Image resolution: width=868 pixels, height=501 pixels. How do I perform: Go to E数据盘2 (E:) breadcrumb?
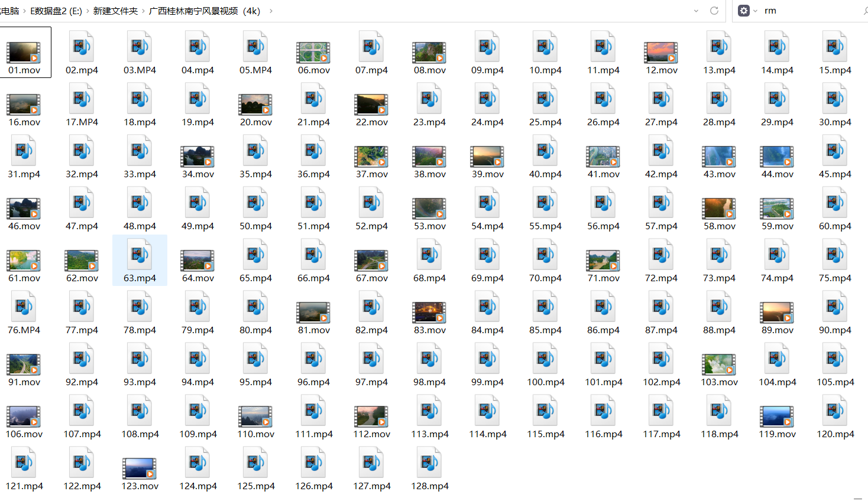pos(56,11)
